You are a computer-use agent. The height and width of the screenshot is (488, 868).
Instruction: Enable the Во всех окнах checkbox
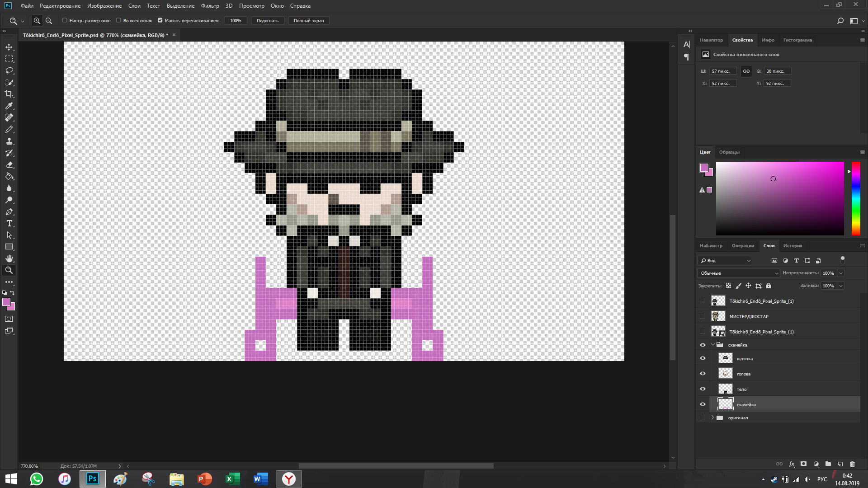118,20
